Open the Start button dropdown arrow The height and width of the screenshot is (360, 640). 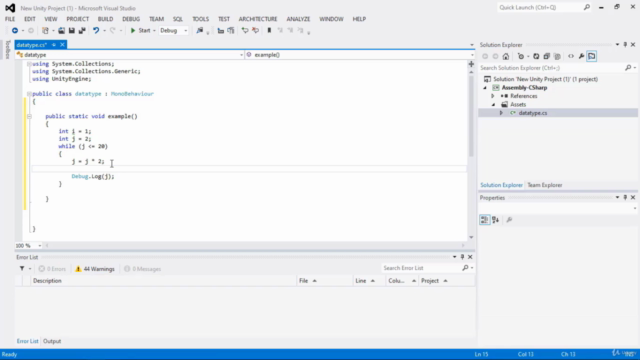(x=154, y=31)
